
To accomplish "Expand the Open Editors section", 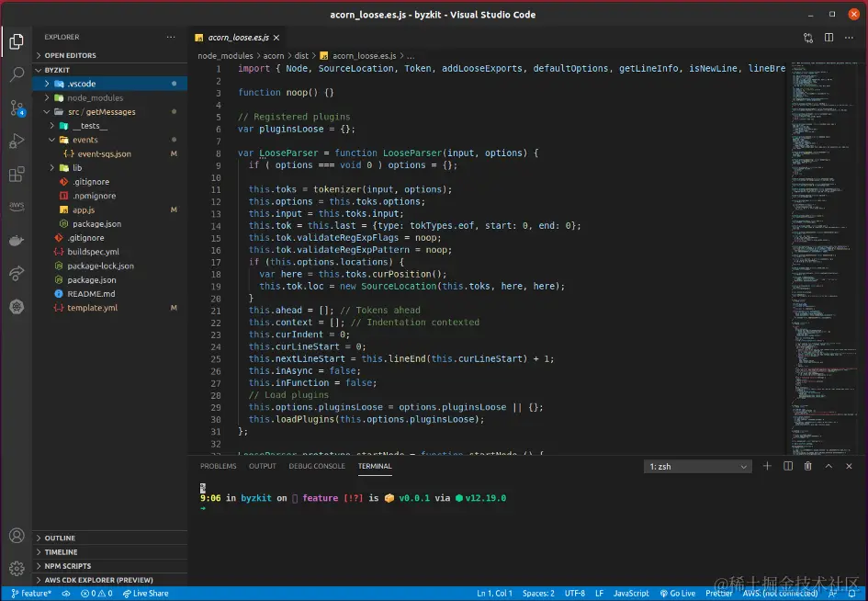I will 109,55.
